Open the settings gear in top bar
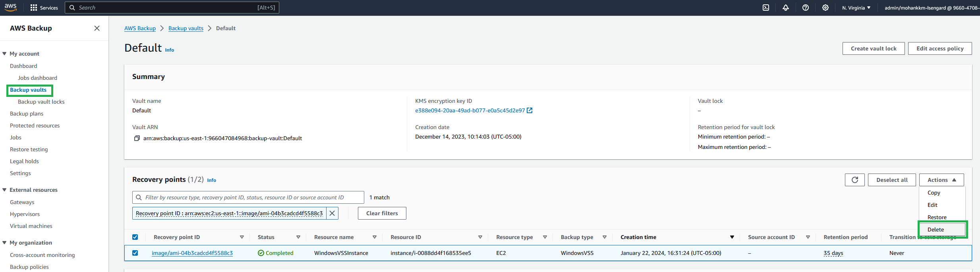 point(825,8)
